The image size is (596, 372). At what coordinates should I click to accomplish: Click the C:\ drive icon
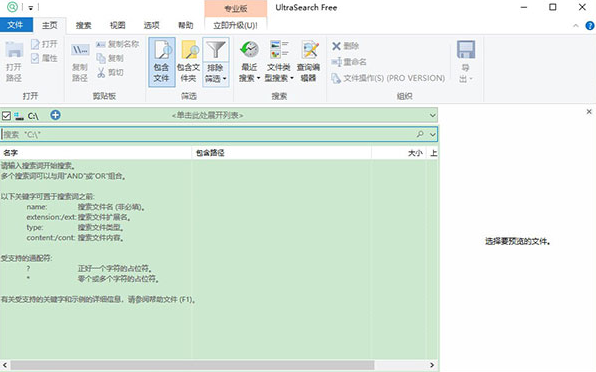[19, 116]
